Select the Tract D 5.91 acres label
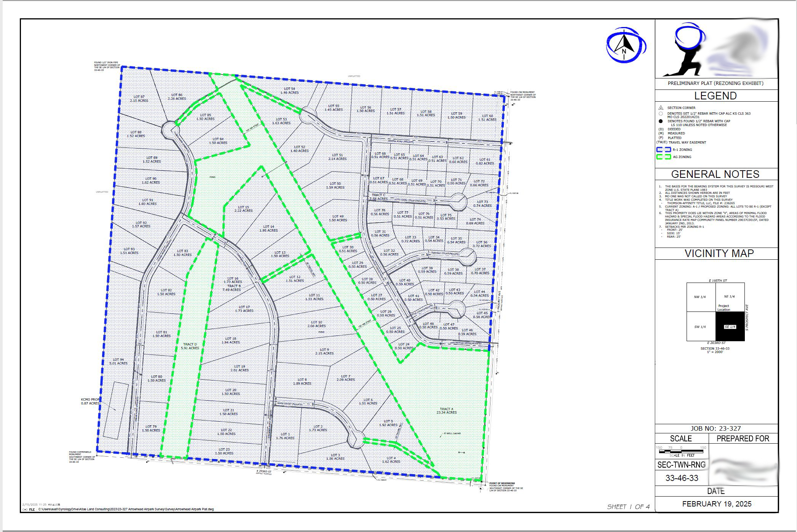Screen dimensions: 797x532 (x=190, y=346)
